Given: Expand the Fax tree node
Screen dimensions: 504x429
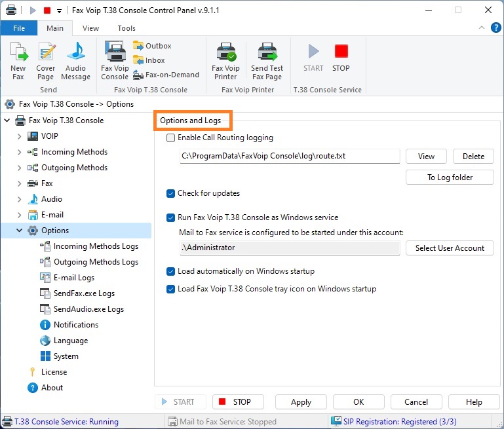Looking at the screenshot, I should [x=19, y=183].
